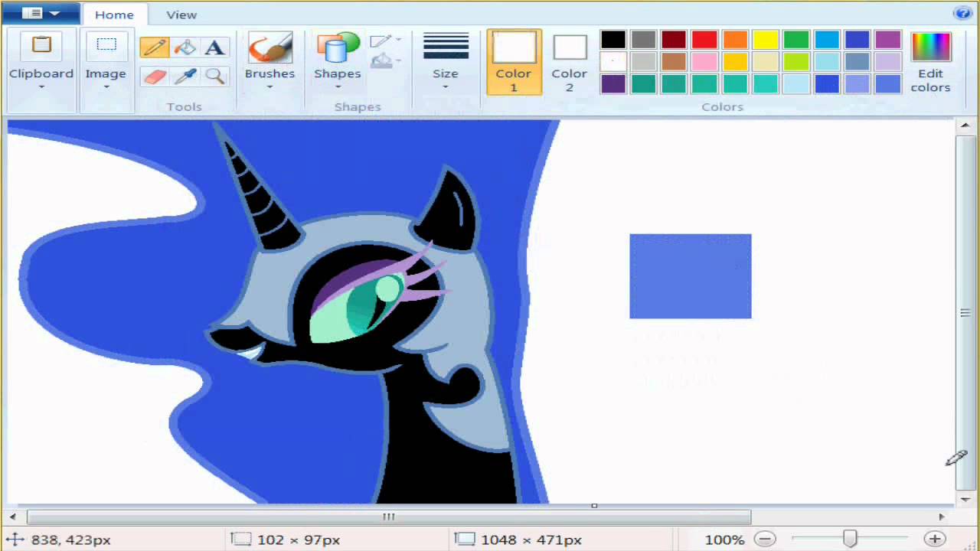Pick the lime green color swatch
Image resolution: width=980 pixels, height=551 pixels.
point(796,62)
